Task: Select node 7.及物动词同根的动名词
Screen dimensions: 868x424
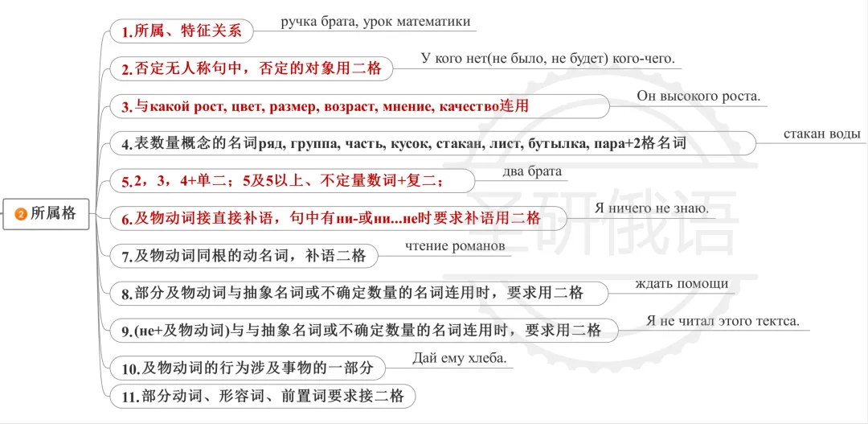Action: (x=244, y=256)
